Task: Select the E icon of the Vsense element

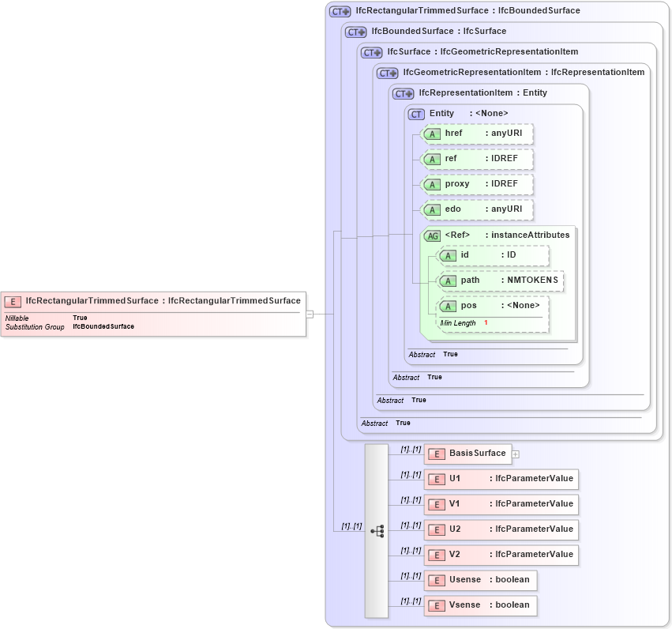Action: click(437, 605)
